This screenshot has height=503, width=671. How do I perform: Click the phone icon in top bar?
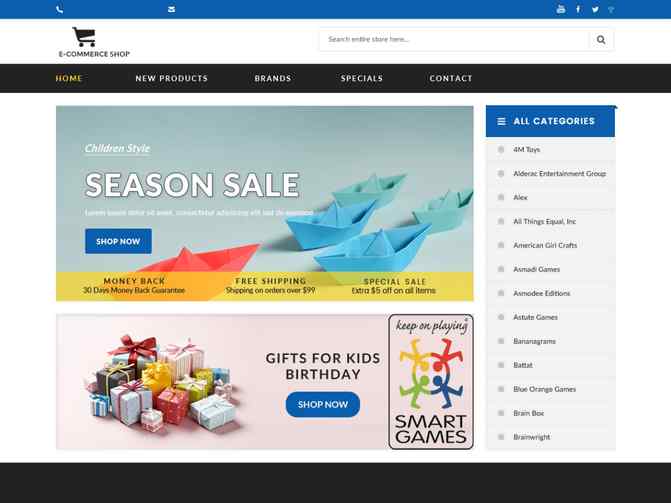[59, 9]
